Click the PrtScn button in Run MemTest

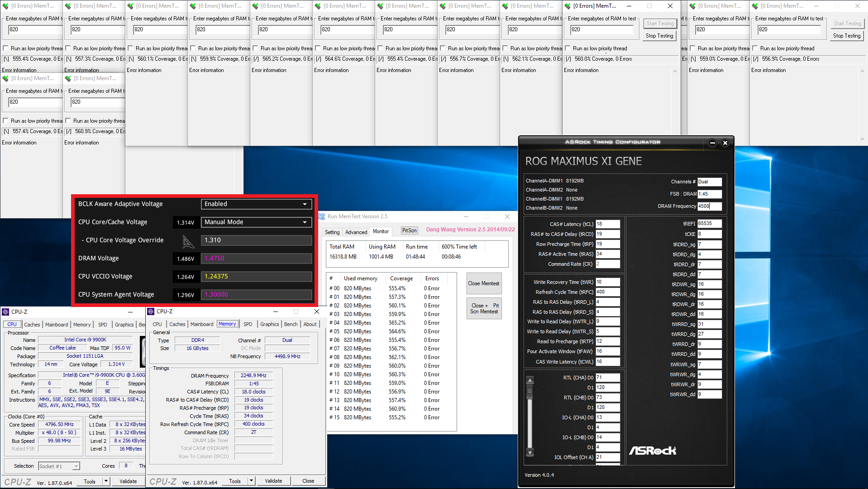(x=410, y=230)
